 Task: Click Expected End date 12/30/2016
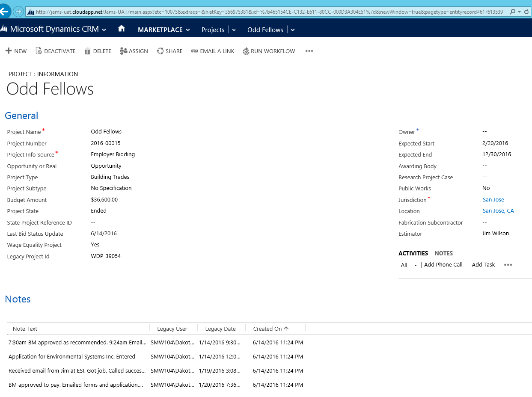coord(497,154)
